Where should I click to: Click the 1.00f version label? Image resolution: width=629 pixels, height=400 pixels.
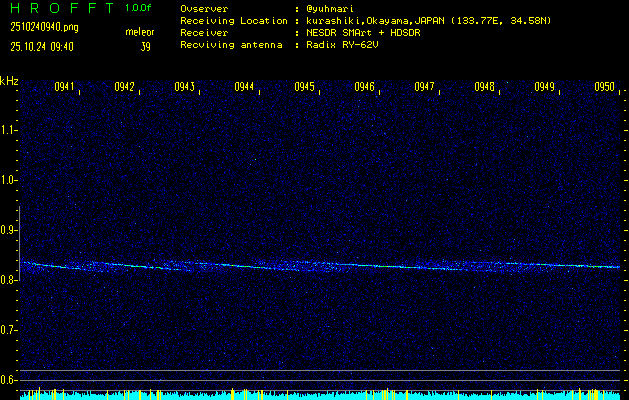coord(138,8)
